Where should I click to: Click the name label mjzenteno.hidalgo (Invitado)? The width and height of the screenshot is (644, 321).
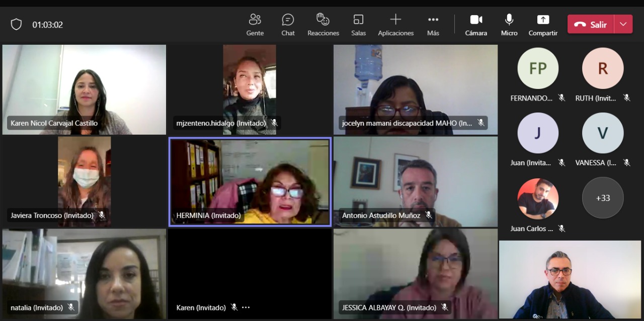tap(221, 123)
